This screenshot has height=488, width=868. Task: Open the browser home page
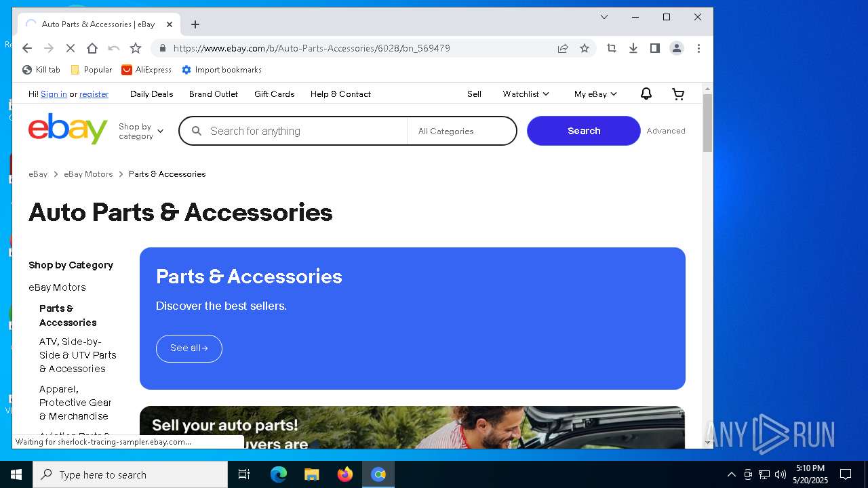point(92,48)
